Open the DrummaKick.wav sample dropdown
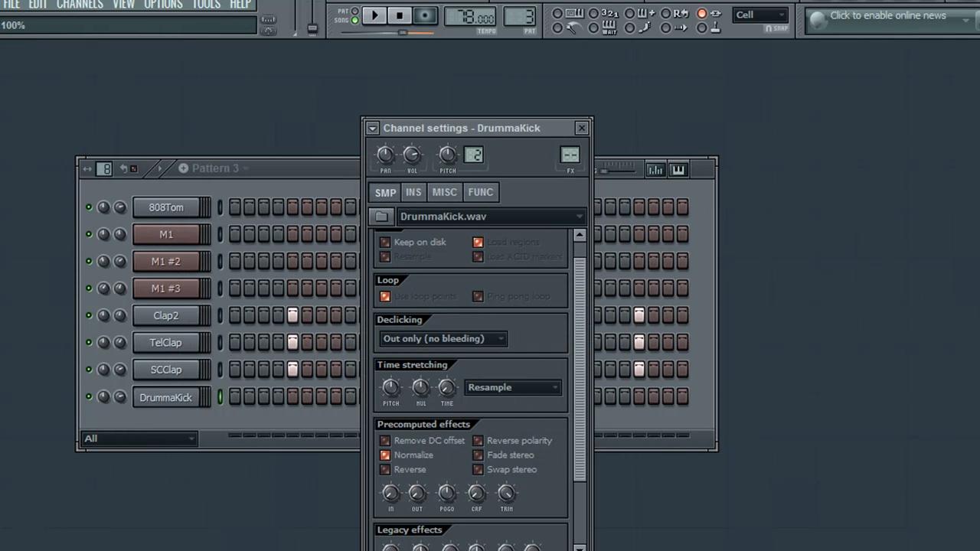The image size is (980, 551). 492,217
